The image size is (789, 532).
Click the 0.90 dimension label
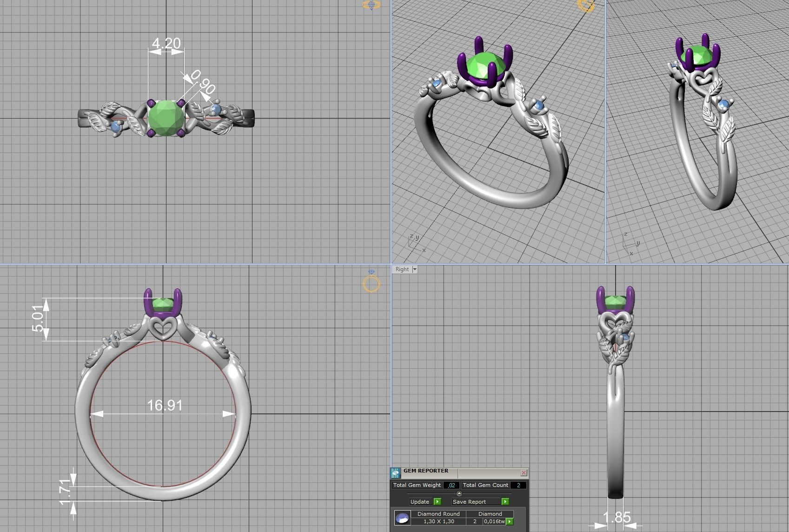pos(203,82)
